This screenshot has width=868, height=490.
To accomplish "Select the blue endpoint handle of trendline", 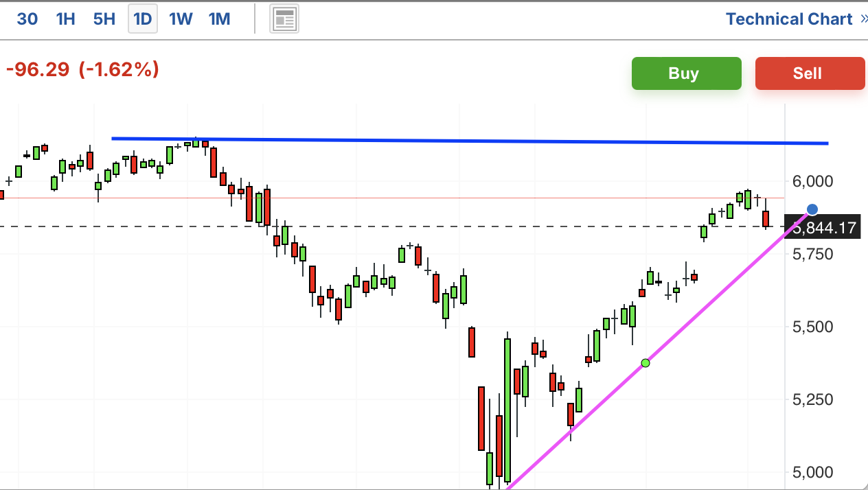I will coord(812,209).
